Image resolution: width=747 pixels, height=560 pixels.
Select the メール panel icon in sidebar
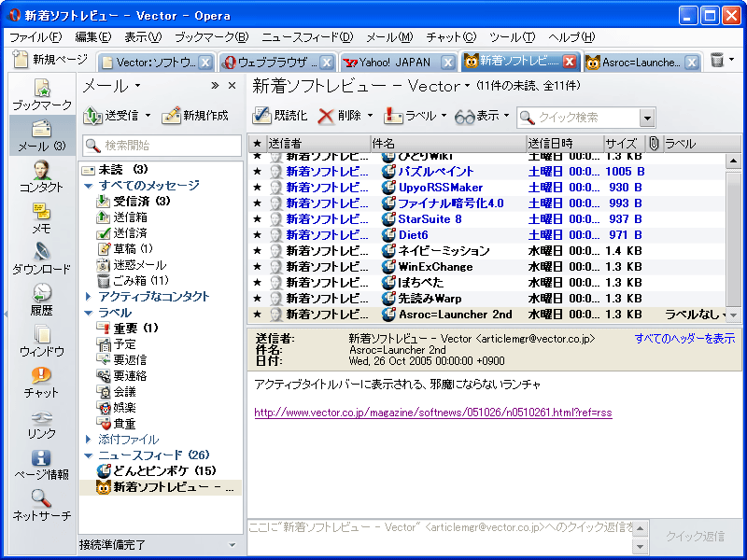tap(41, 129)
